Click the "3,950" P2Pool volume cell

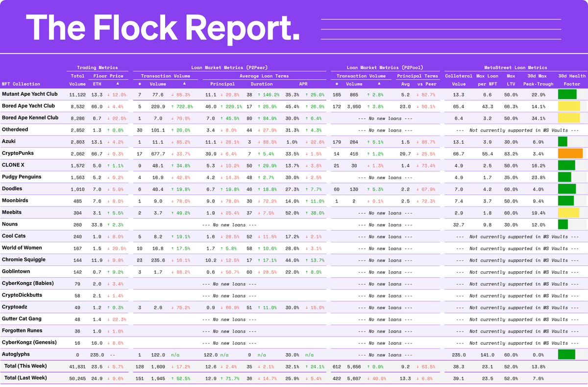coord(354,106)
